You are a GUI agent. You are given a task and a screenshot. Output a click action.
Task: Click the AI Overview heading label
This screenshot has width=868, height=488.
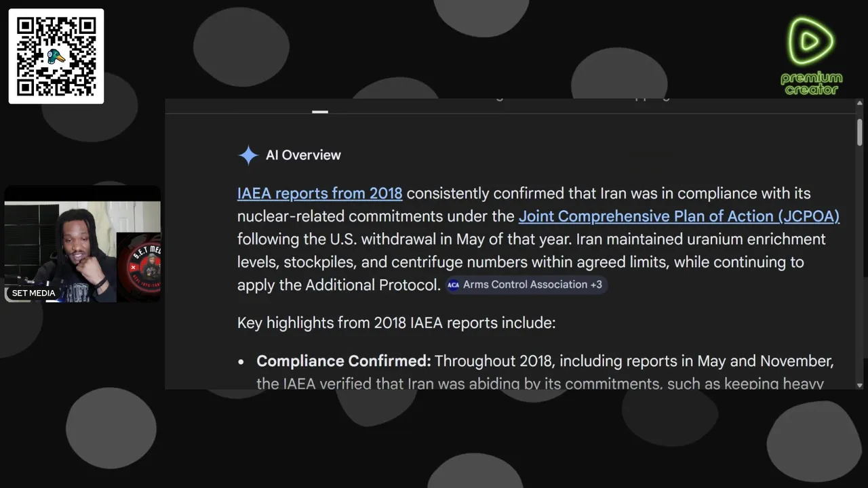pyautogui.click(x=303, y=155)
